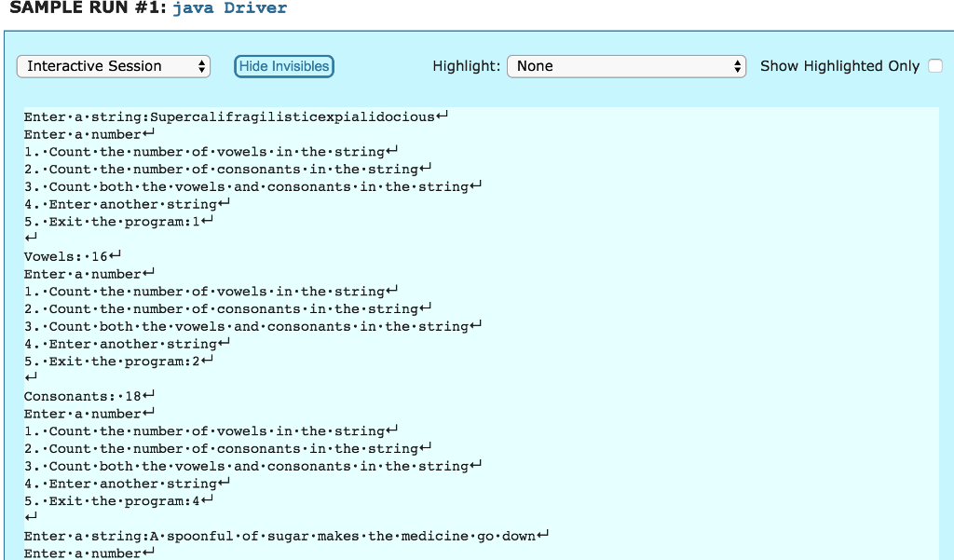
Task: Enable the Show Highlighted Only checkbox
Action: (934, 65)
